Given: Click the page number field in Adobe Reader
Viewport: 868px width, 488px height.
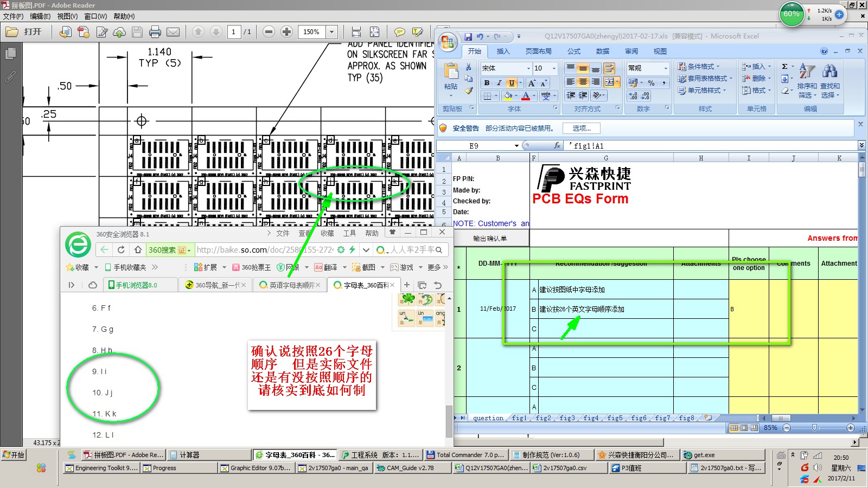Looking at the screenshot, I should click(234, 32).
